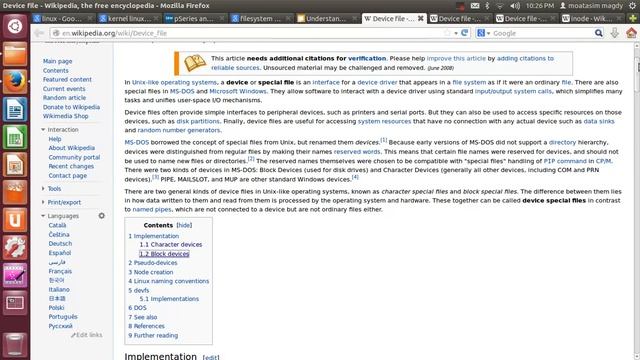Click Donate to Wikipedia link
This screenshot has width=640, height=360.
tap(71, 107)
